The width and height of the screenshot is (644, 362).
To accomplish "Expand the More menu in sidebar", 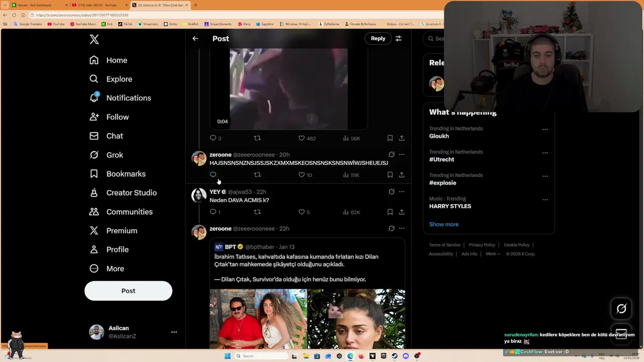I will tap(107, 268).
